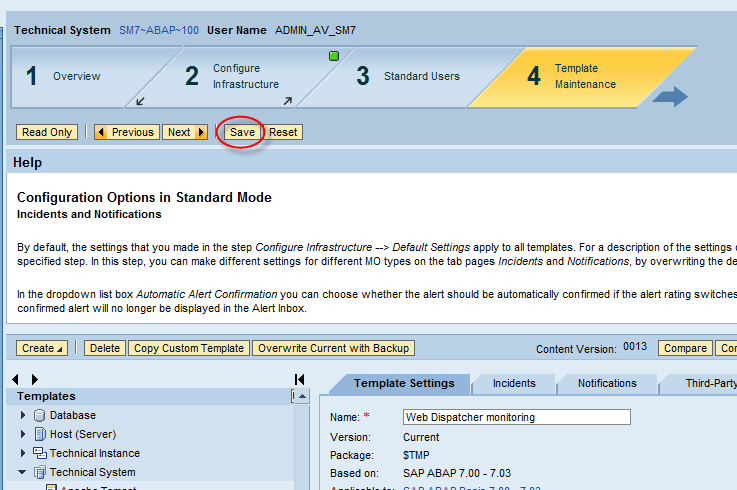Click the Delete template button
The height and width of the screenshot is (490, 737).
[x=105, y=348]
